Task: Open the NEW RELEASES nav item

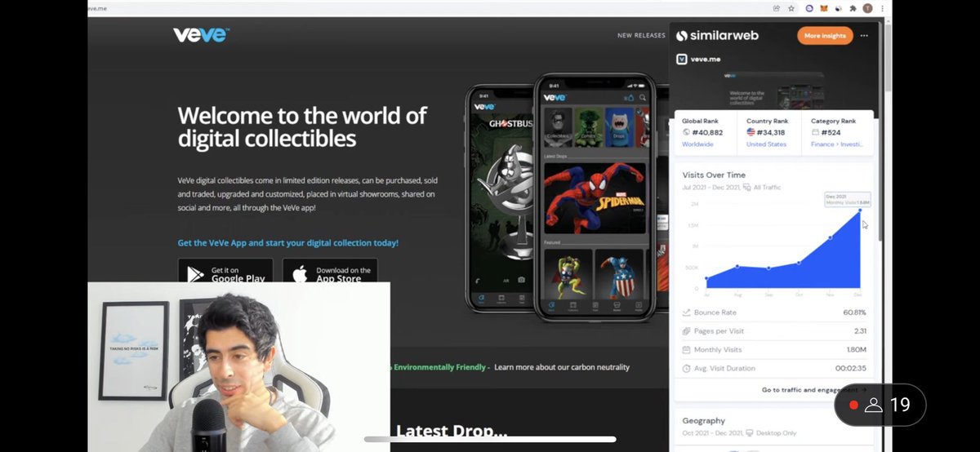Action: click(641, 36)
